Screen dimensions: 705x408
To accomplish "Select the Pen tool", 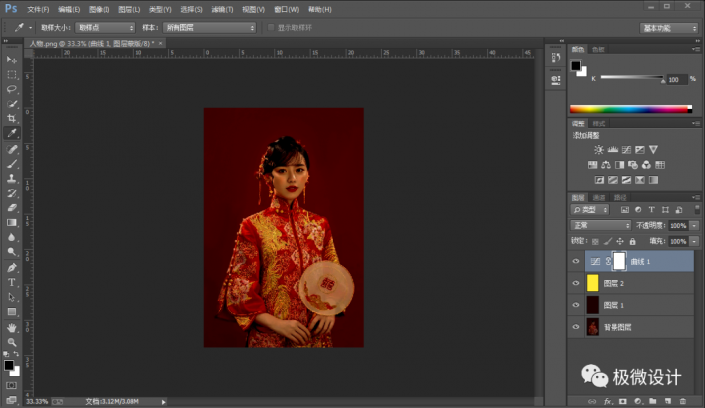I will click(12, 268).
